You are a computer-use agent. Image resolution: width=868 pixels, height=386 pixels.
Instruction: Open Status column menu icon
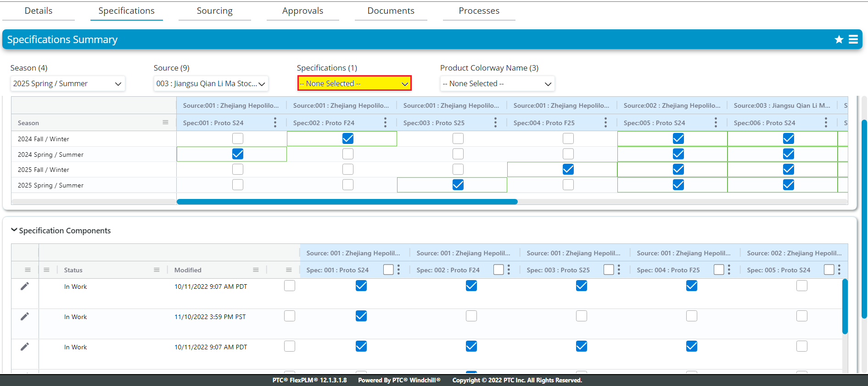click(x=157, y=270)
